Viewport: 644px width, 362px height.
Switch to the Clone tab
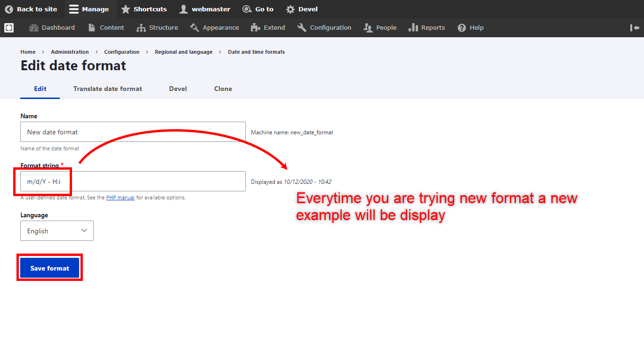point(223,89)
